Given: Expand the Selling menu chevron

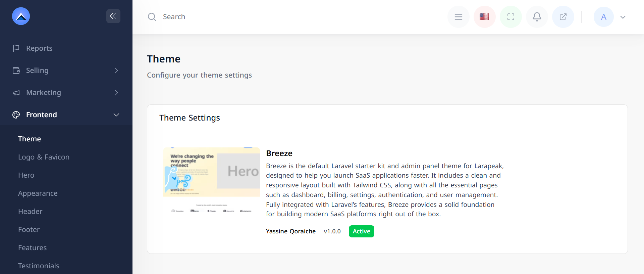Looking at the screenshot, I should coord(116,71).
